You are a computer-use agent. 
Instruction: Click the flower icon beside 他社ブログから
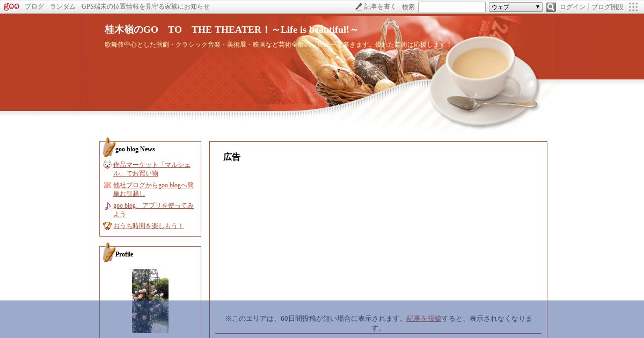tap(107, 185)
